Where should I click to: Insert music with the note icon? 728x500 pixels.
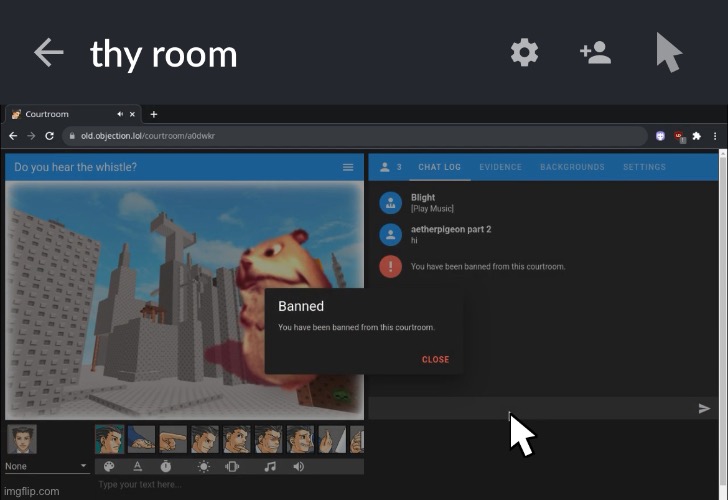point(270,467)
